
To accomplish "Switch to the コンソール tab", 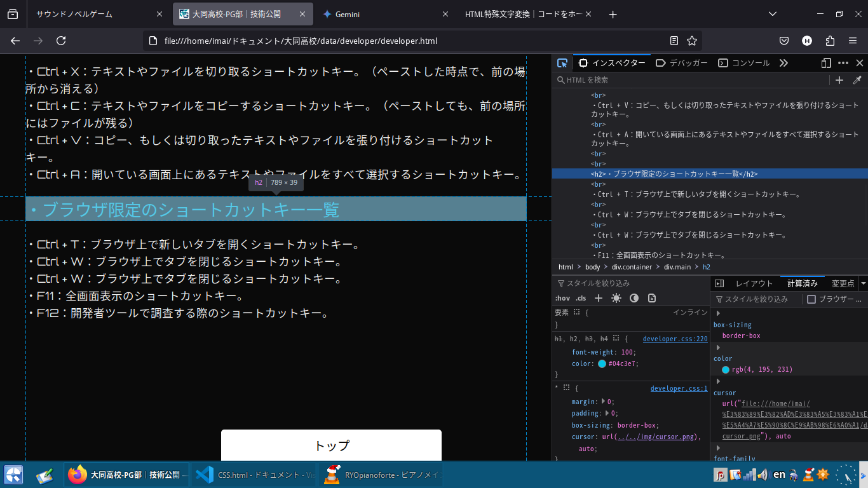I will click(x=744, y=63).
